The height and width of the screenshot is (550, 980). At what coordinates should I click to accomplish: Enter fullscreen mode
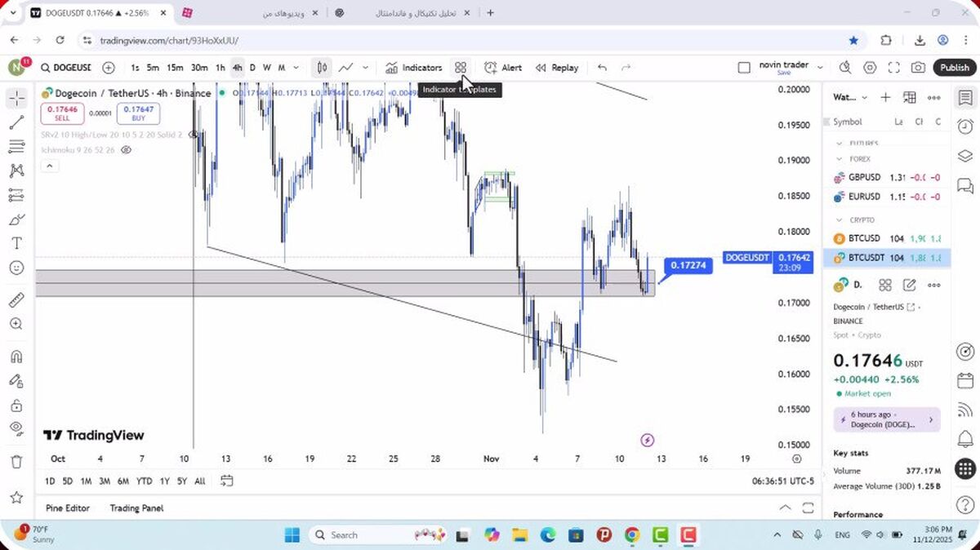point(894,68)
